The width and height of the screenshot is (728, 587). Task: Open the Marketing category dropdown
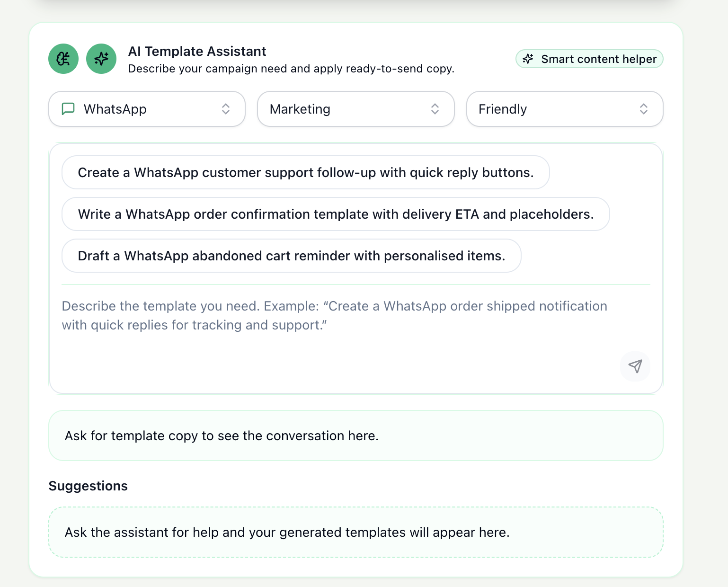(x=355, y=109)
